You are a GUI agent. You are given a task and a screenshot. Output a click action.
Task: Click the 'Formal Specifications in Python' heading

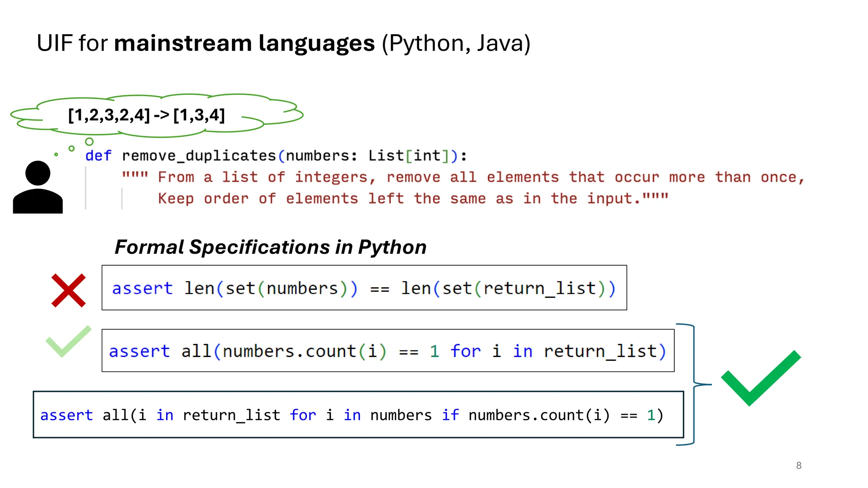coord(270,247)
